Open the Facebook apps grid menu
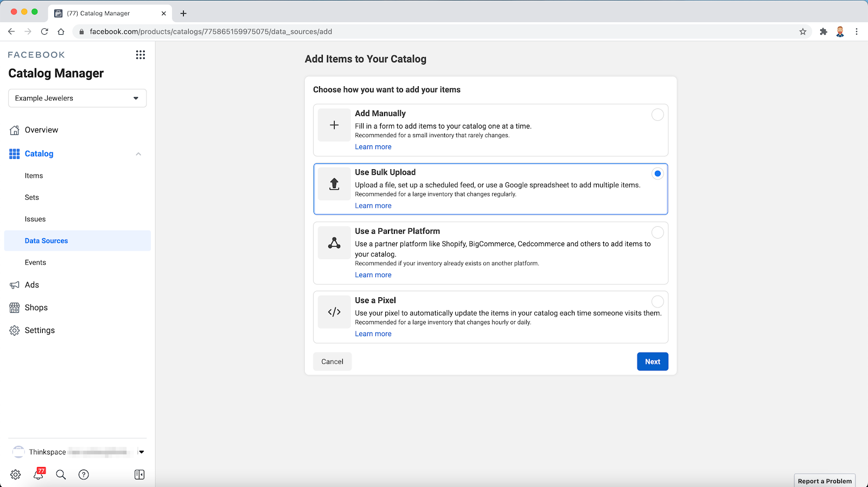Screen dimensions: 868x487 tap(141, 55)
